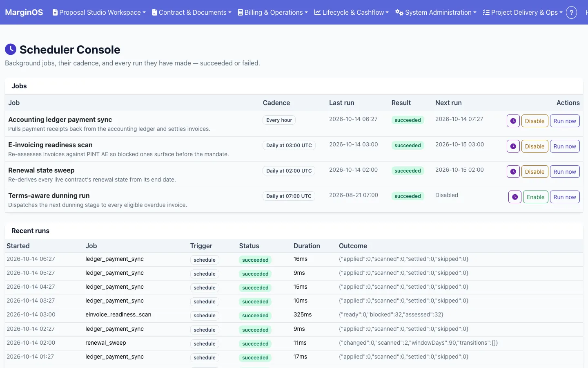Image resolution: width=588 pixels, height=368 pixels.
Task: Run the Terms-aware dunning run now
Action: click(x=565, y=197)
